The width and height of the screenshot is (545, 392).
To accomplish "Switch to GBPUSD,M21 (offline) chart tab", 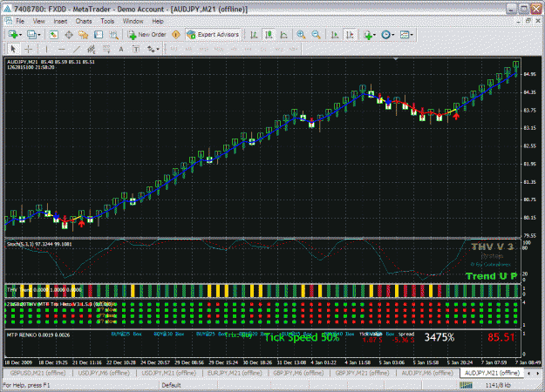I will coord(37,373).
